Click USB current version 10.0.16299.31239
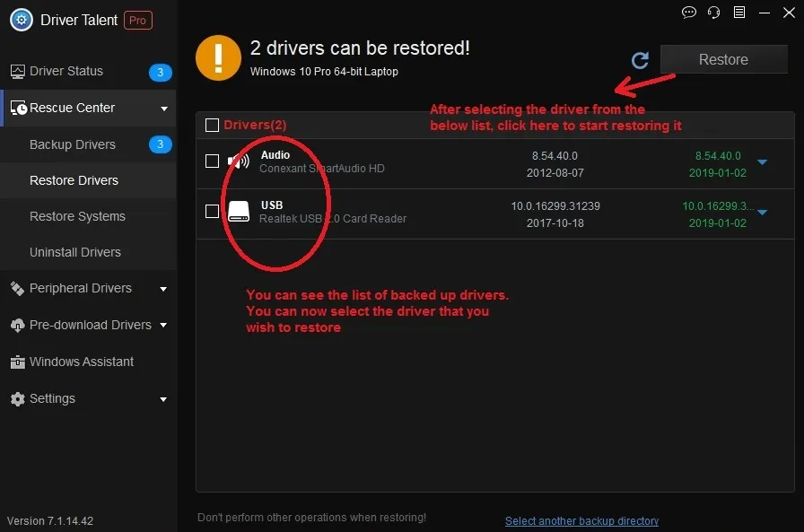The height and width of the screenshot is (532, 804). [x=555, y=206]
